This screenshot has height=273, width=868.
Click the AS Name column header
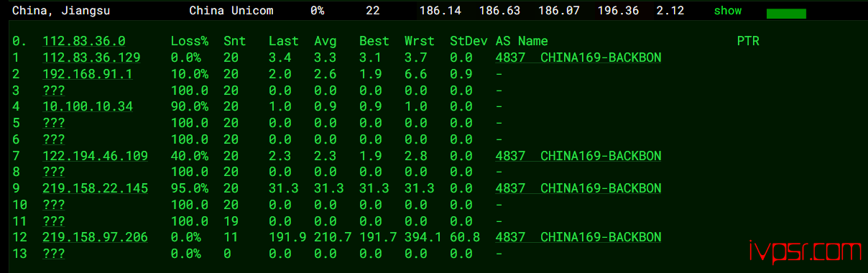tap(521, 42)
